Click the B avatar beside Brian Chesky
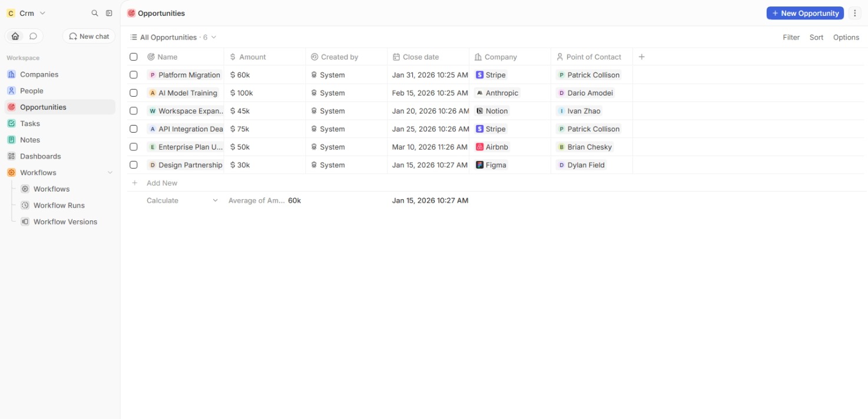 (562, 147)
